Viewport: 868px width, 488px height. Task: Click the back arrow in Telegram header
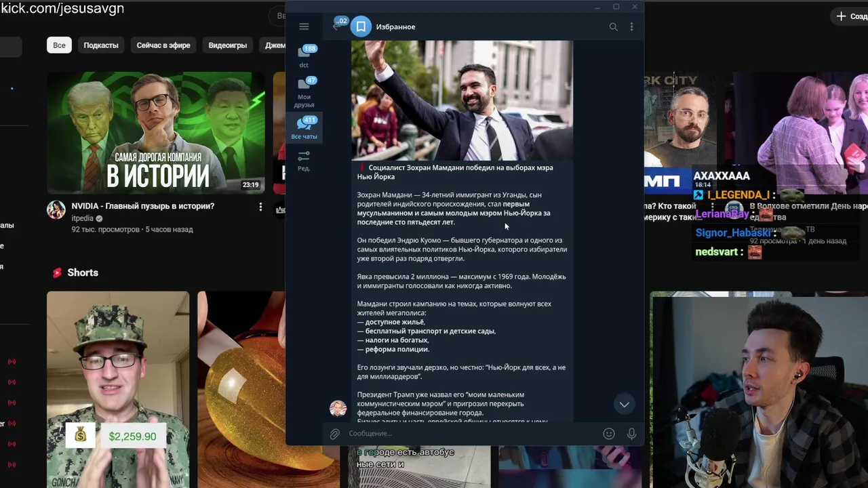pyautogui.click(x=336, y=26)
